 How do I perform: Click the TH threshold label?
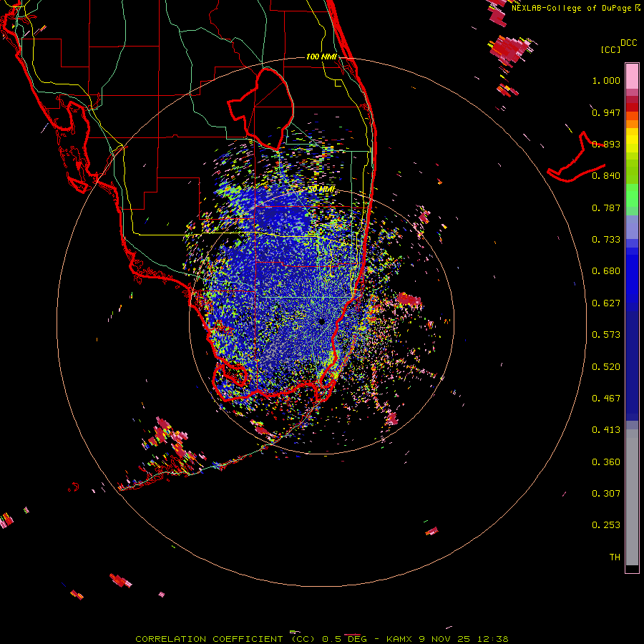pos(615,557)
